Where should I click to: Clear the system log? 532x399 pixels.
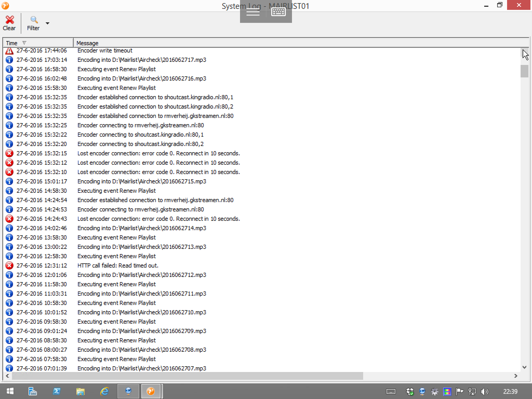pos(9,23)
